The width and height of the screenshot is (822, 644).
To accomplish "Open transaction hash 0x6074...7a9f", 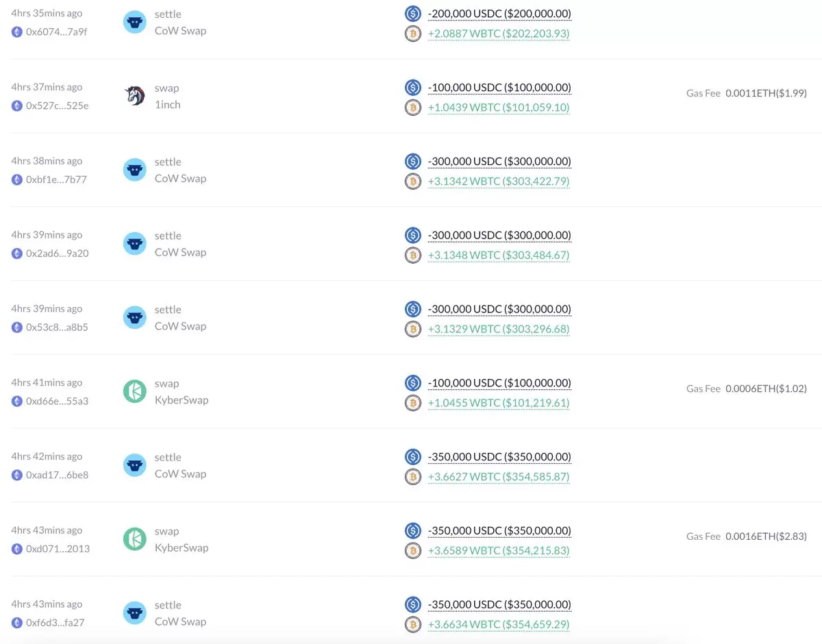I will click(56, 32).
